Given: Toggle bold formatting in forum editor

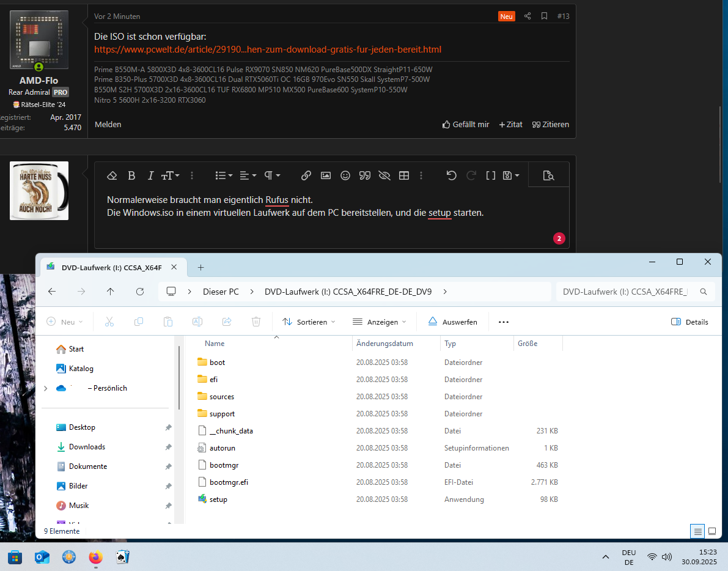Looking at the screenshot, I should click(131, 175).
